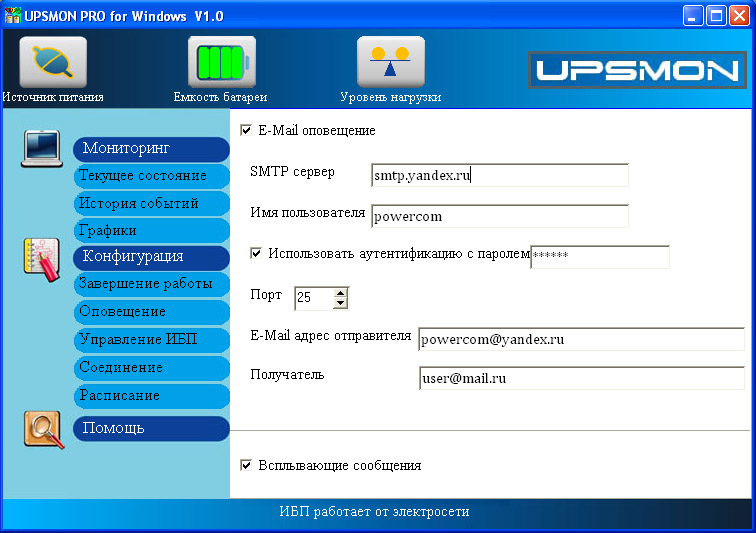Decrease port value with down arrow
Image resolution: width=756 pixels, height=533 pixels.
(x=340, y=303)
